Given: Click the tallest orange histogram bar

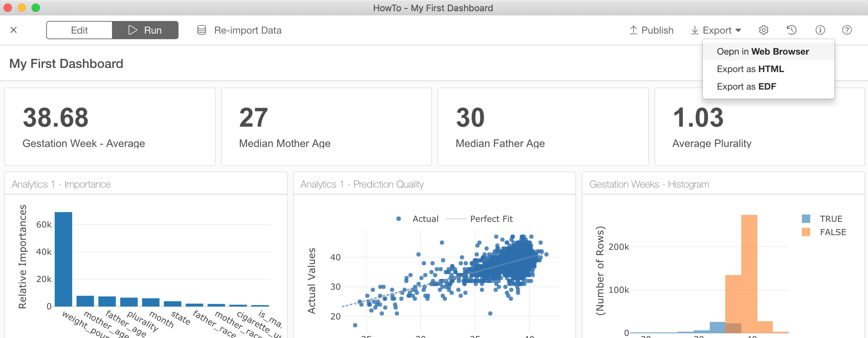Looking at the screenshot, I should coord(749,274).
